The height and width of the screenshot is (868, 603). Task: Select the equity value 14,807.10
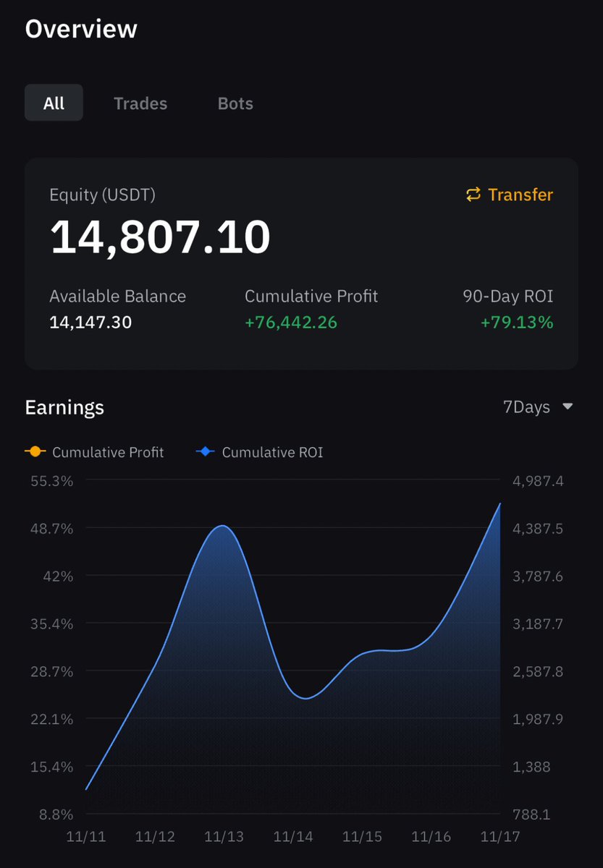tap(160, 237)
